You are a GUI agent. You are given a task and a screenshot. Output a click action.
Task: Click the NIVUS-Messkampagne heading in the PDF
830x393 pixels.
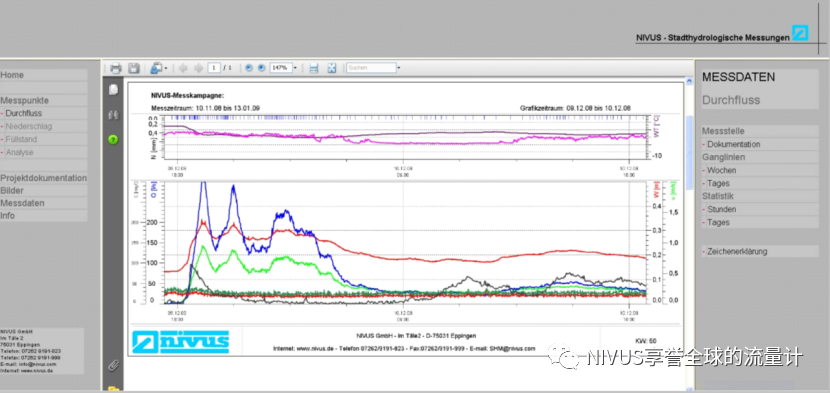point(187,96)
